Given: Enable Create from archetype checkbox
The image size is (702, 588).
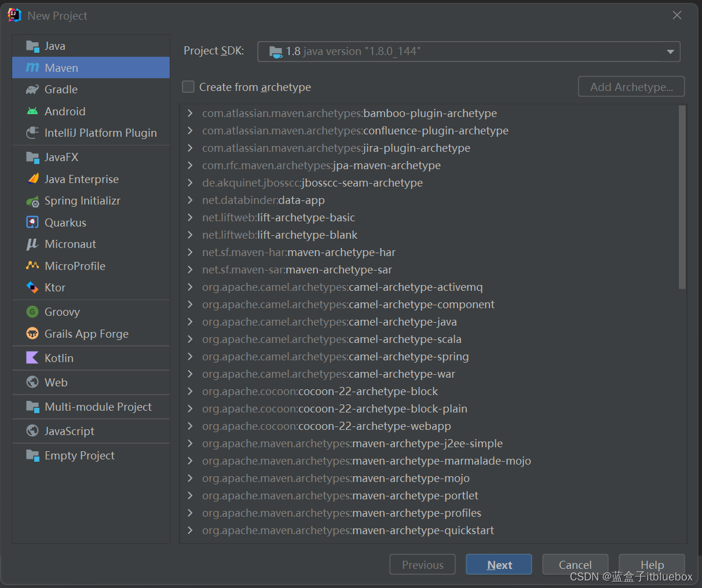Looking at the screenshot, I should pyautogui.click(x=188, y=87).
